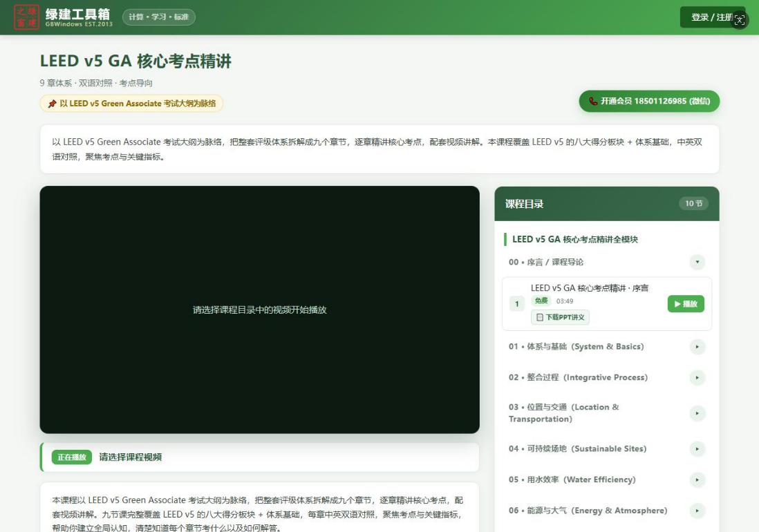
Task: Expand 05 用水效率 (Water Efficiency) arrow
Action: click(697, 479)
